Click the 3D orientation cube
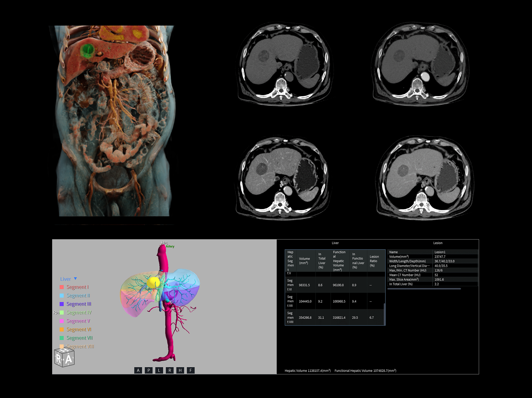This screenshot has height=398, width=532. [64, 358]
